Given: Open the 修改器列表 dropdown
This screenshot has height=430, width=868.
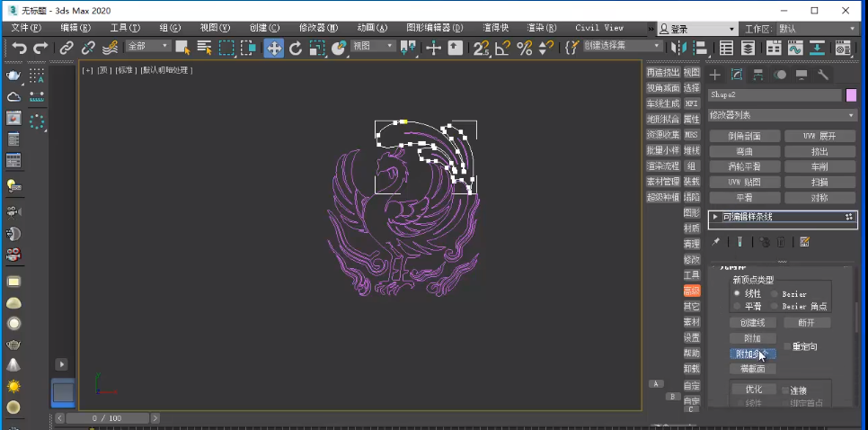Looking at the screenshot, I should pos(783,115).
